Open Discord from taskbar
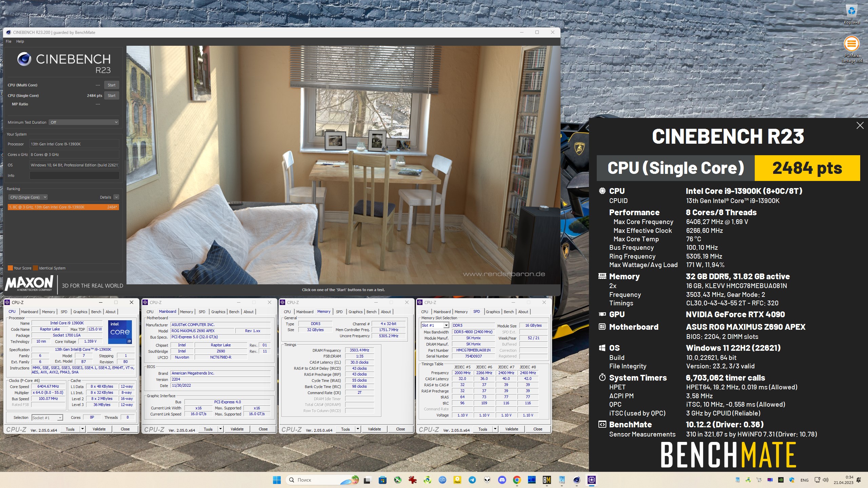The height and width of the screenshot is (488, 868). 502,480
